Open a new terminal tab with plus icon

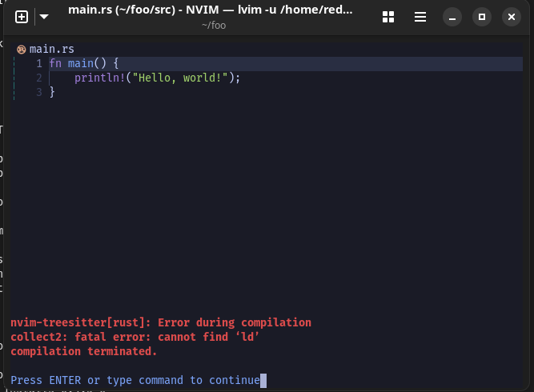[22, 17]
